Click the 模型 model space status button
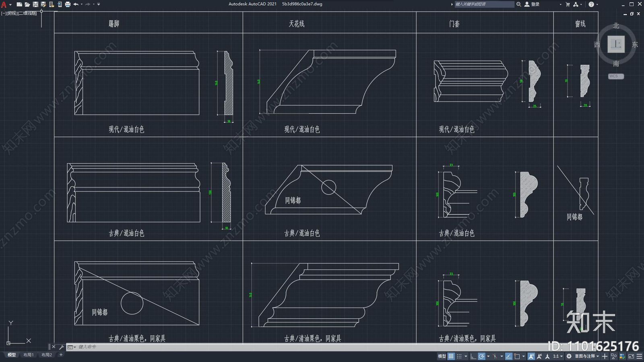Screen dimensions: 644x362 coord(442,356)
